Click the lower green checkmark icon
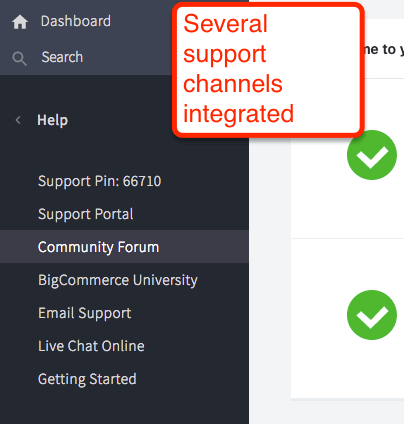 372,315
